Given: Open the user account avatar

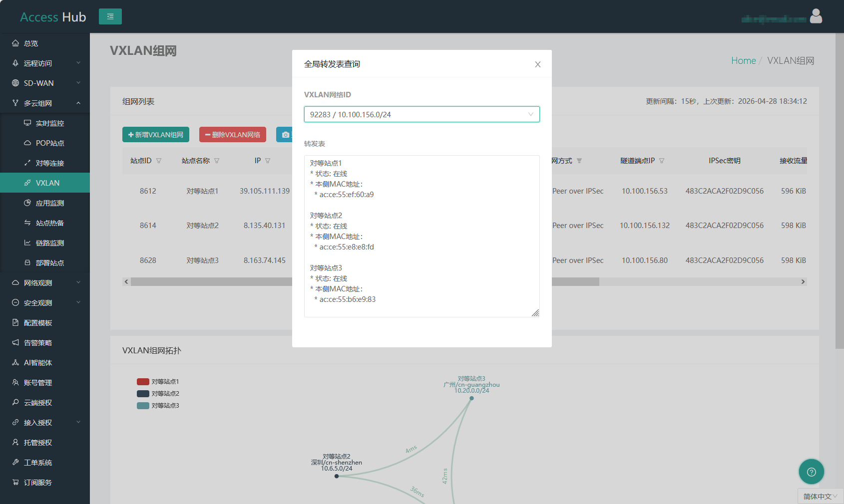Looking at the screenshot, I should click(x=816, y=16).
